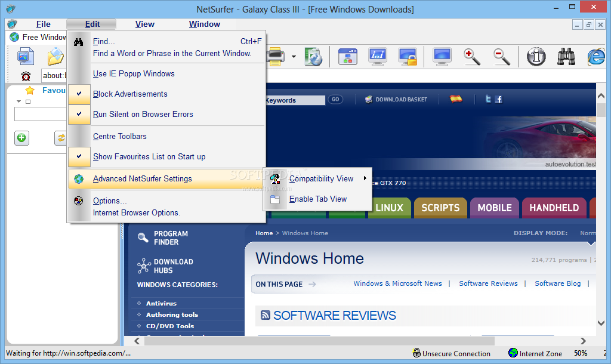Open the View menu
The image size is (611, 364).
[144, 24]
